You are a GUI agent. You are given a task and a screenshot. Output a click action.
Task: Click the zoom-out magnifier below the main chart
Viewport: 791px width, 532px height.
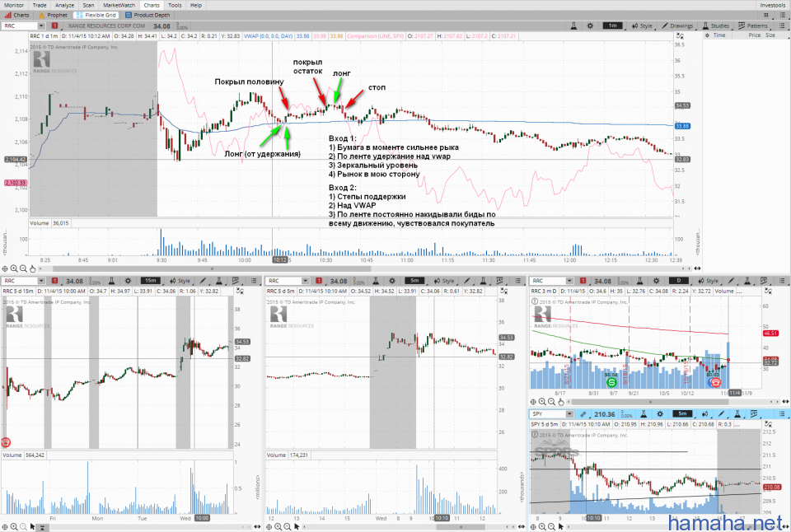23,268
